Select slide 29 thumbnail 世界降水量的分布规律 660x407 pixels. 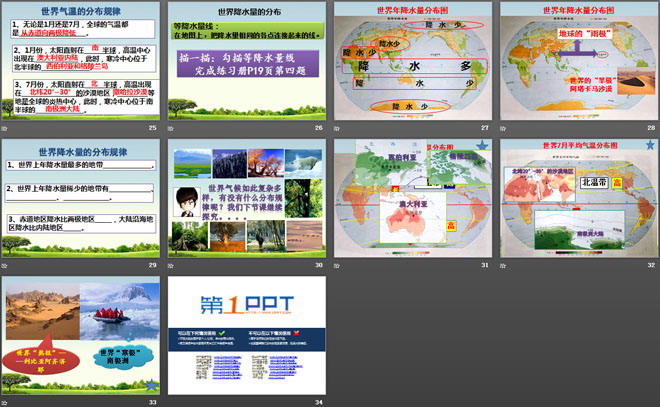pyautogui.click(x=81, y=198)
